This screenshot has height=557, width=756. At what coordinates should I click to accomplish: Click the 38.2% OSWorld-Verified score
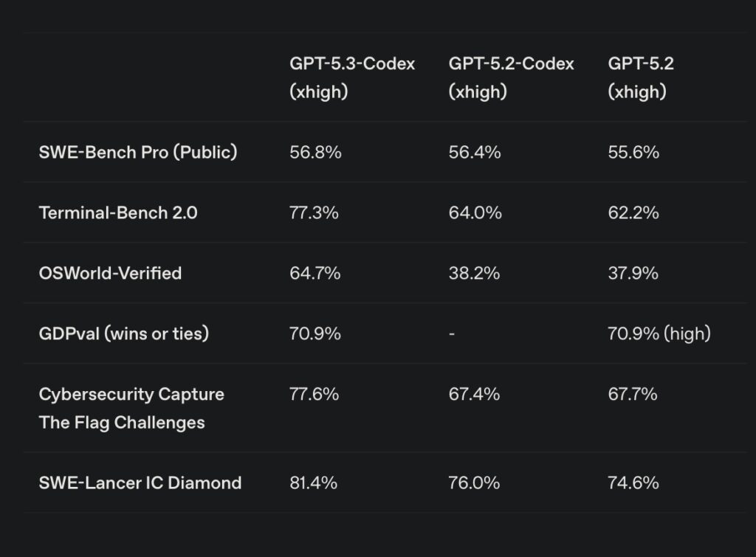pos(475,273)
